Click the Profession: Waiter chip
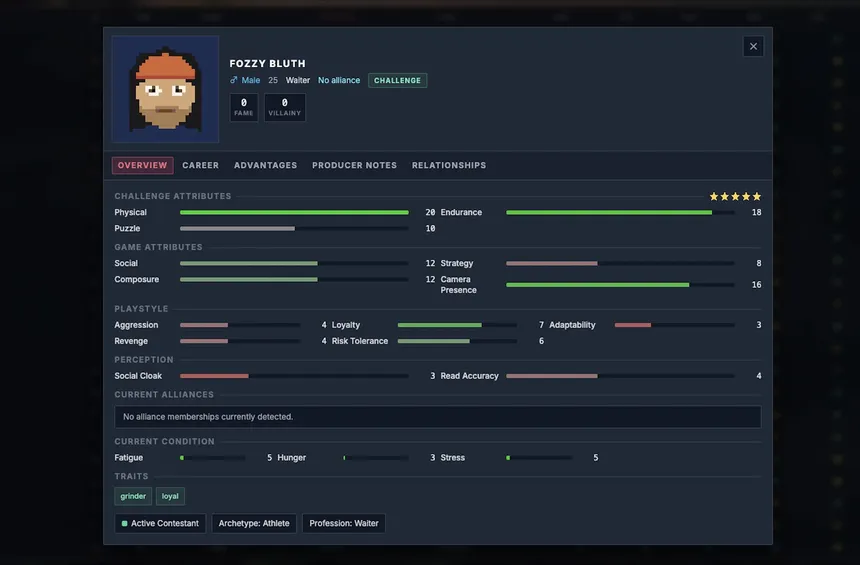Image resolution: width=860 pixels, height=565 pixels. point(344,524)
